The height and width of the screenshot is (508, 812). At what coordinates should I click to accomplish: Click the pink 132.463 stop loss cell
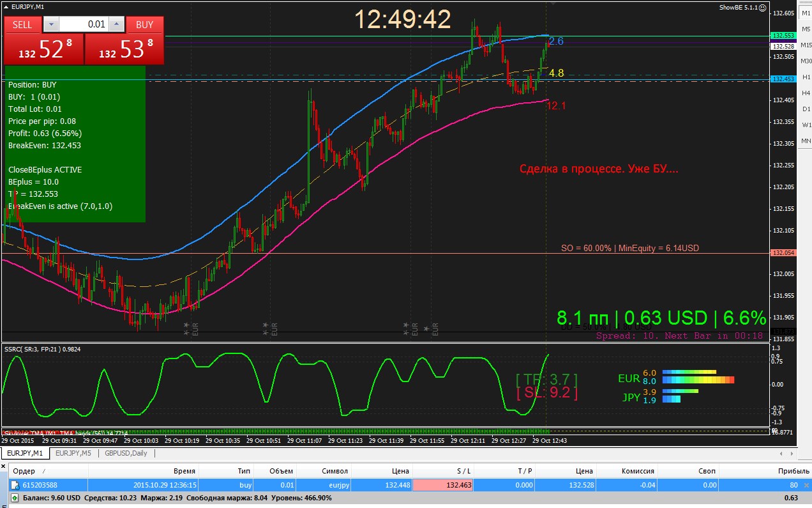pos(444,485)
